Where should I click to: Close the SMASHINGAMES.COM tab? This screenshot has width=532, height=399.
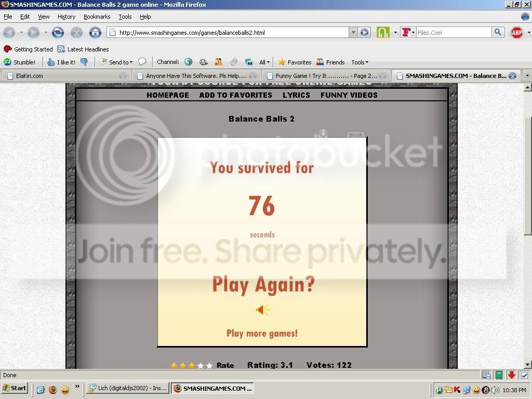pos(512,76)
